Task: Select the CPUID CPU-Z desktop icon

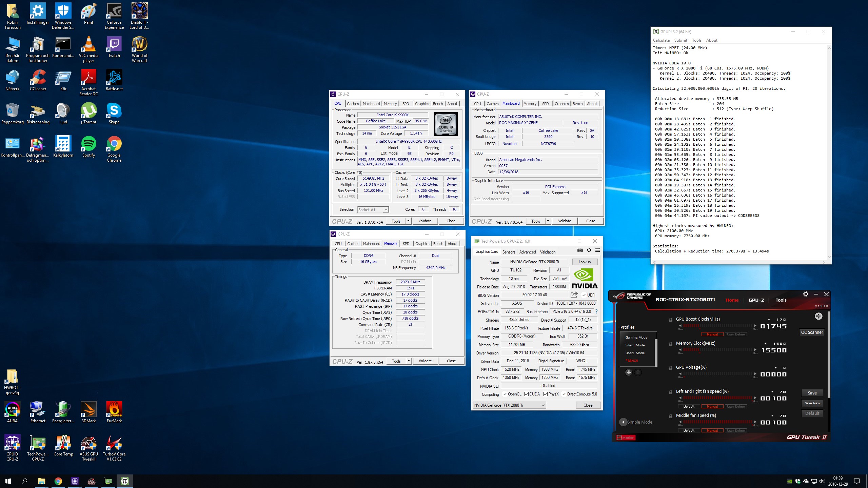Action: pos(12,447)
